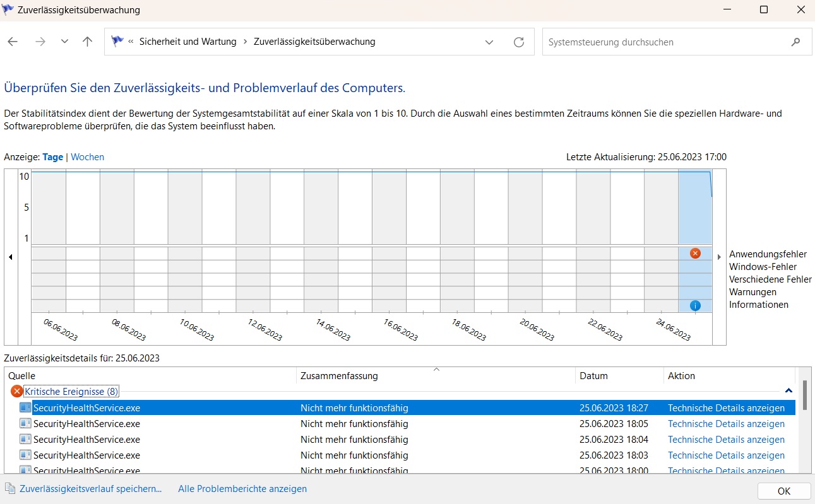815x504 pixels.
Task: Switch view to Wochen
Action: point(87,157)
